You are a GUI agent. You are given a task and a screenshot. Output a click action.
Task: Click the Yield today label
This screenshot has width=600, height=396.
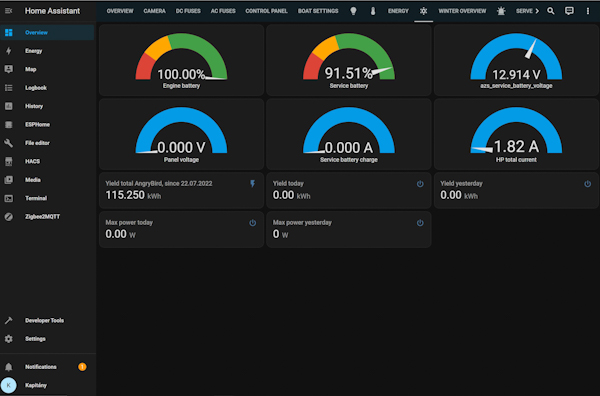click(288, 184)
